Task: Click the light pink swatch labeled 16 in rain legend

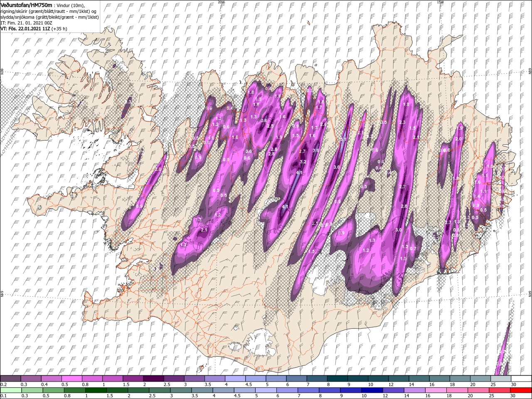Action: [x=435, y=390]
